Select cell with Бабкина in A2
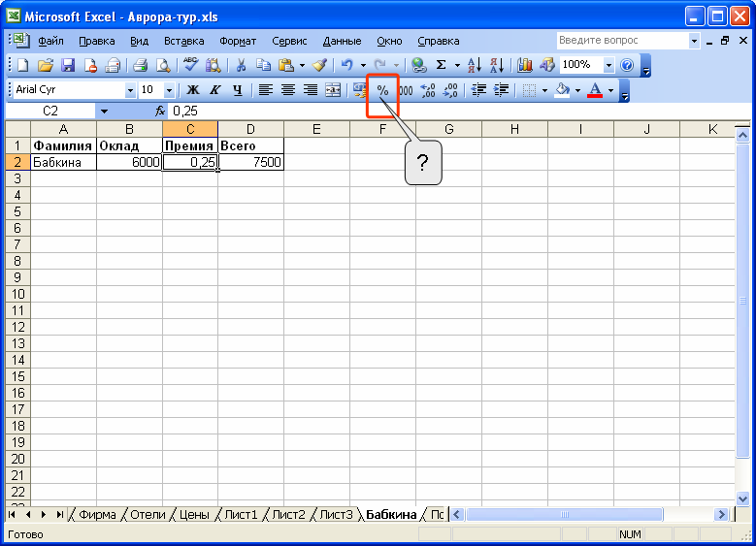This screenshot has height=546, width=756. click(x=63, y=162)
